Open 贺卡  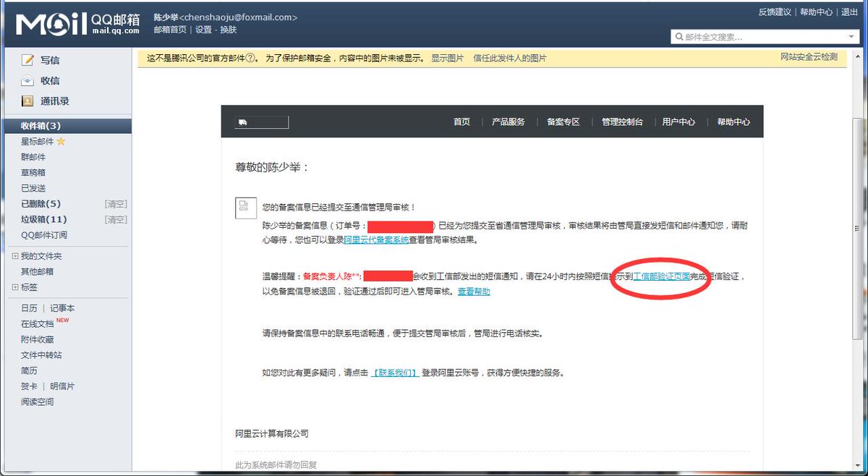click(29, 386)
